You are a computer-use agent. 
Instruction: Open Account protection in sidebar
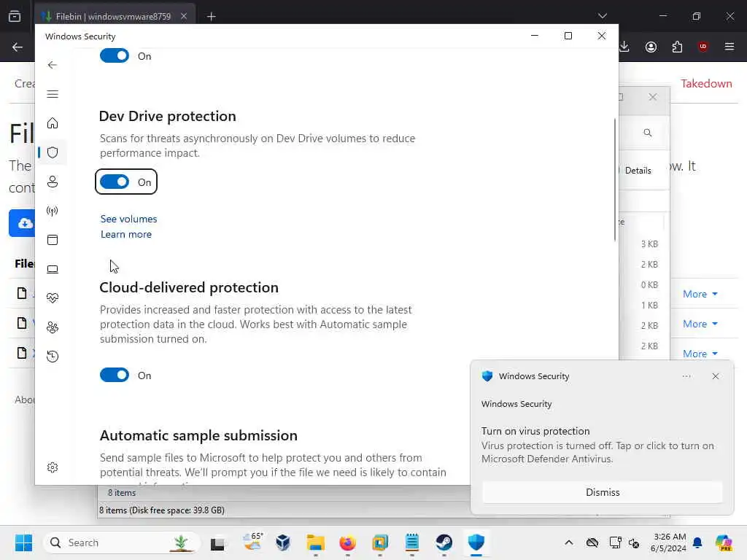tap(53, 182)
